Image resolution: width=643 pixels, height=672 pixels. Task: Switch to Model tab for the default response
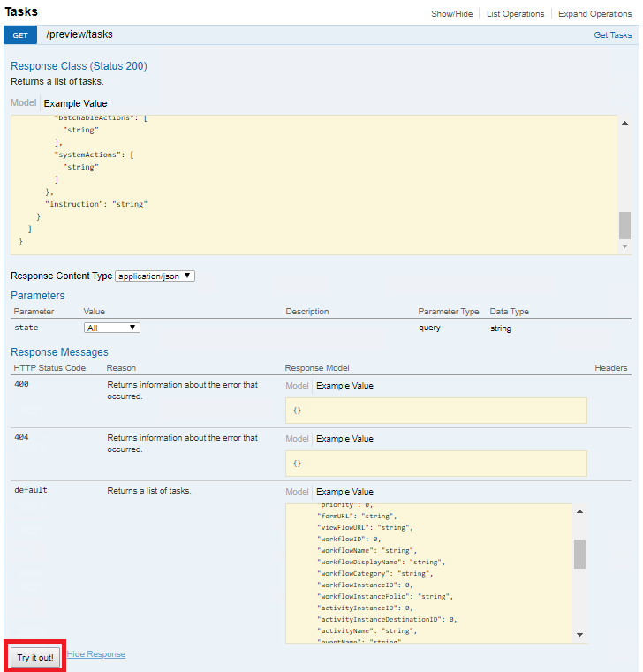pos(297,492)
